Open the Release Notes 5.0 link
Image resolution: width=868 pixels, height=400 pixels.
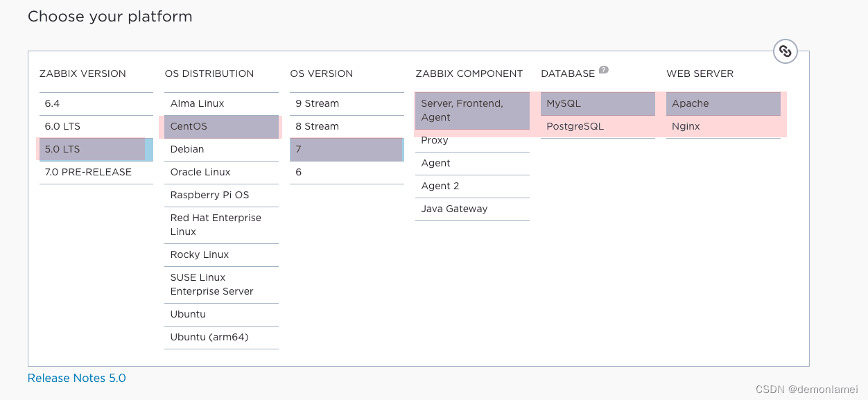(77, 379)
